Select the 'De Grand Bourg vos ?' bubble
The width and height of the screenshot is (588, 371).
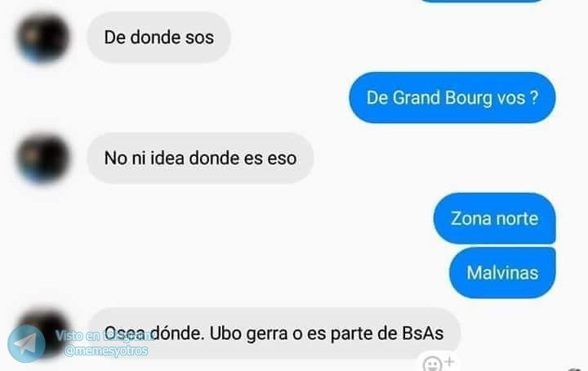coord(452,98)
